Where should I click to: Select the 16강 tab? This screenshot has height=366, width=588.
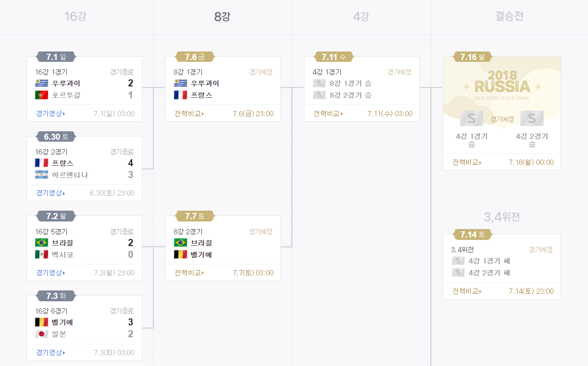pos(75,17)
